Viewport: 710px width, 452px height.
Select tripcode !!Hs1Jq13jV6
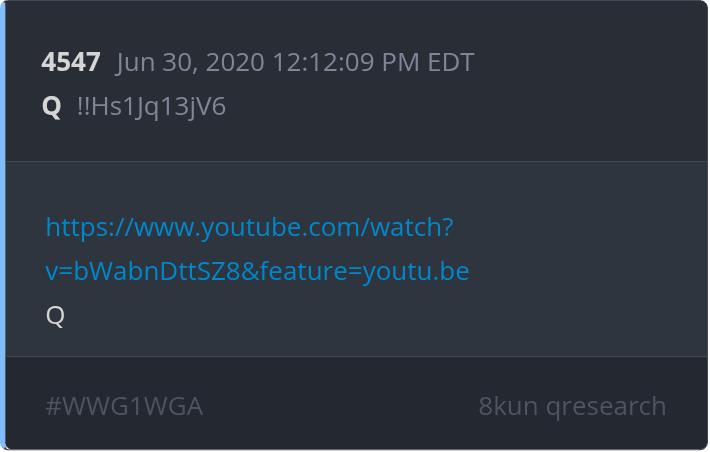[x=151, y=107]
